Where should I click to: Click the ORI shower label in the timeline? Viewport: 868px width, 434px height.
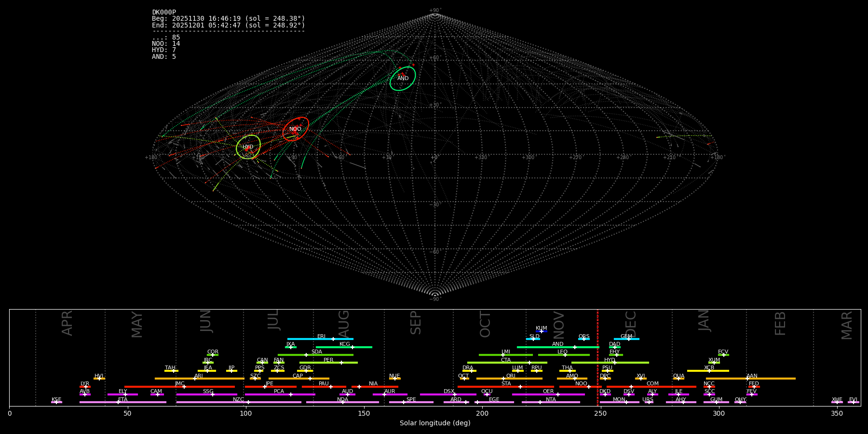pos(511,376)
